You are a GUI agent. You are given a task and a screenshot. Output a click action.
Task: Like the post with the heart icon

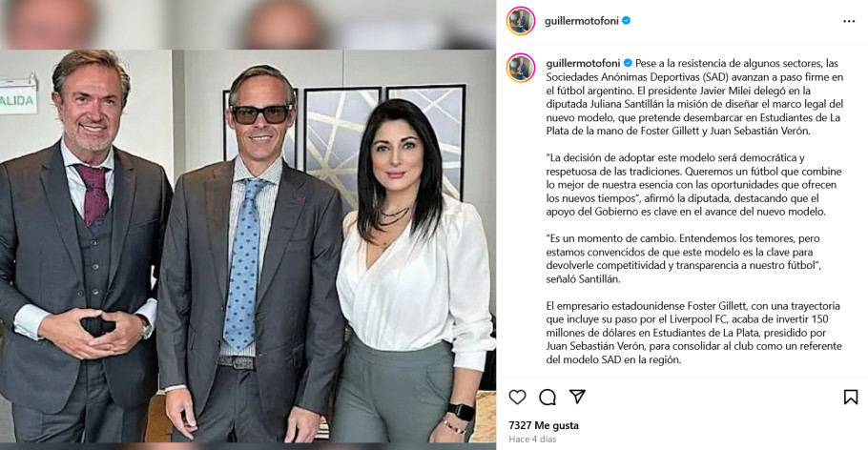pos(517,397)
